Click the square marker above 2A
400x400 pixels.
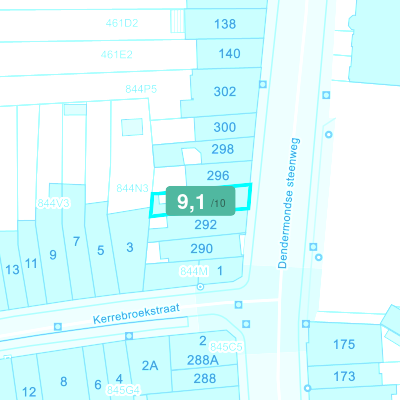click(x=129, y=336)
